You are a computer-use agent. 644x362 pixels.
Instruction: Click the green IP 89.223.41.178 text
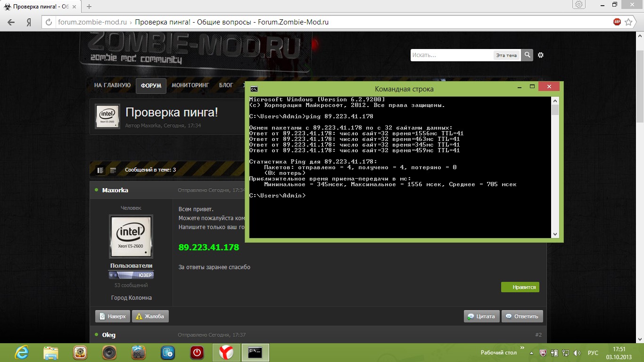[209, 247]
